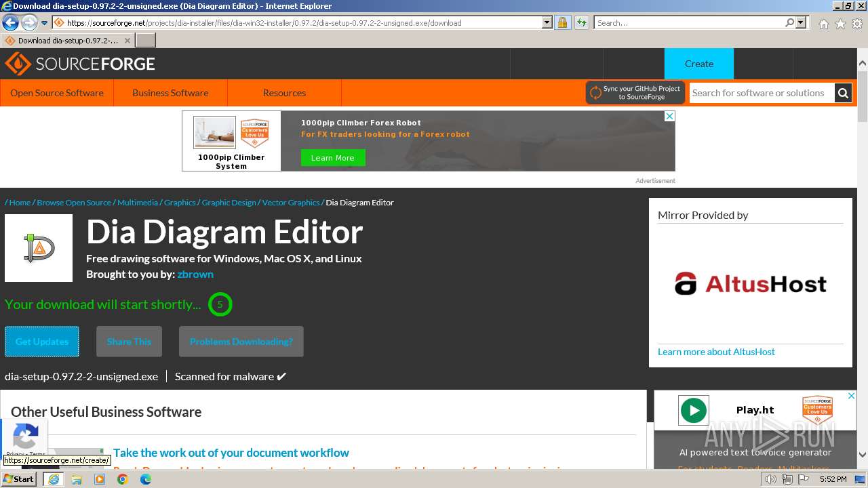The width and height of the screenshot is (868, 488).
Task: Click the Action Center flag tray icon
Action: 803,479
